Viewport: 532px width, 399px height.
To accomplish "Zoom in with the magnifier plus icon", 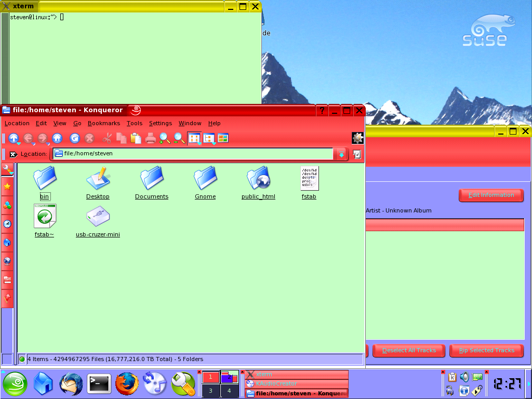I will point(165,138).
